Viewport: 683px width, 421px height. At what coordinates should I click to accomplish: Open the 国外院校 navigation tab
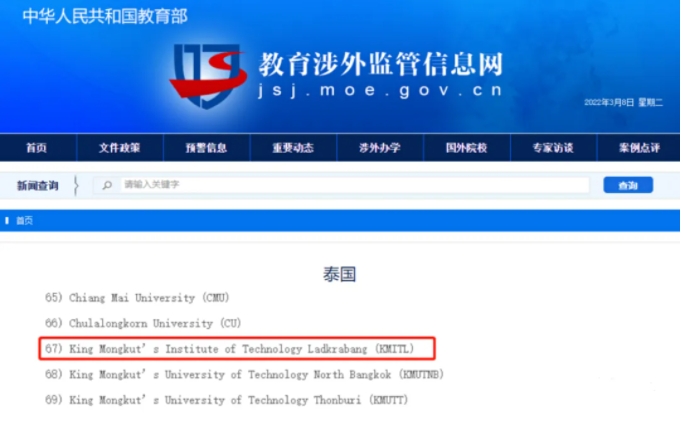pos(467,148)
